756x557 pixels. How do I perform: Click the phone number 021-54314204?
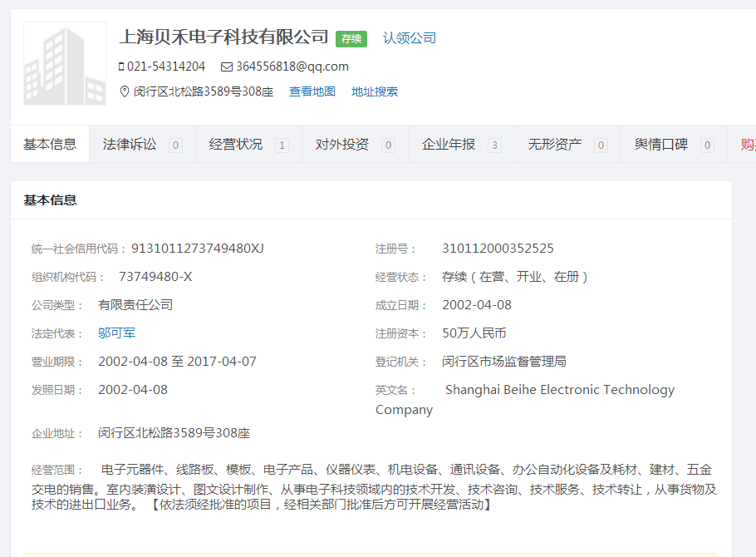(x=166, y=67)
